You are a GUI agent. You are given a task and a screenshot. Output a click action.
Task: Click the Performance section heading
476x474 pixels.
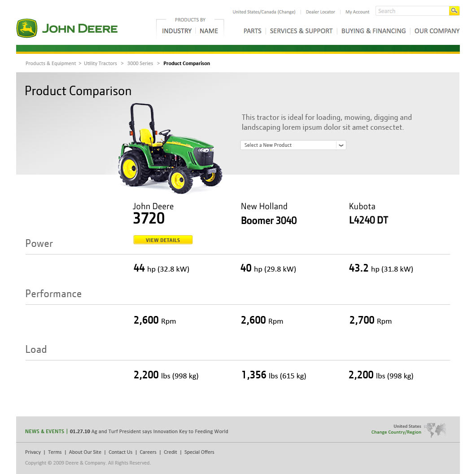53,294
